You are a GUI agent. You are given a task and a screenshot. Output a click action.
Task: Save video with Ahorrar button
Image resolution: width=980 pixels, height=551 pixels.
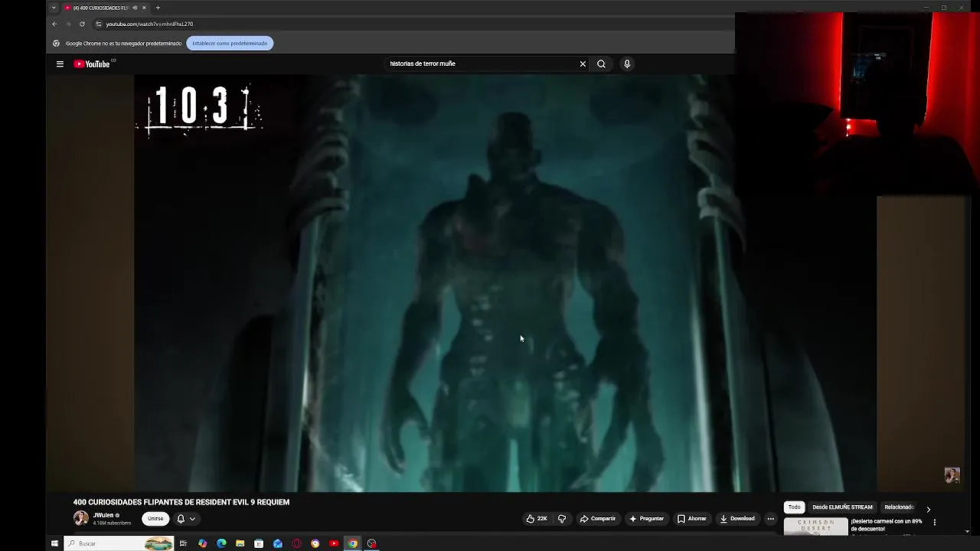[x=692, y=519]
